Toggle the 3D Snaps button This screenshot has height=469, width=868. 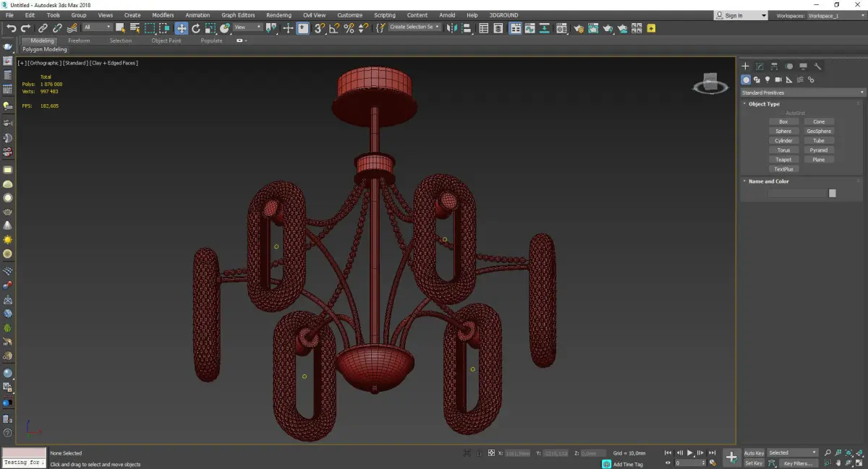[318, 28]
